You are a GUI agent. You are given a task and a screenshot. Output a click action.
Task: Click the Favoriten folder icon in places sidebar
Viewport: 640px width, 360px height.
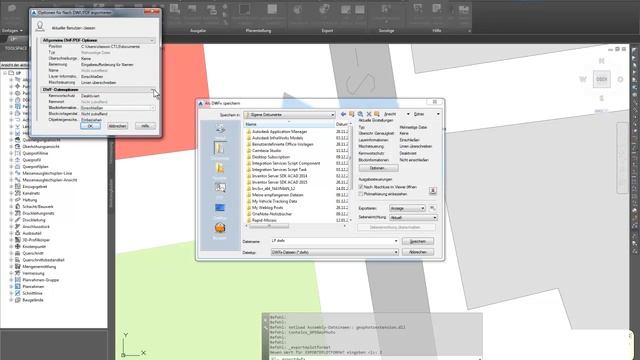pos(220,168)
